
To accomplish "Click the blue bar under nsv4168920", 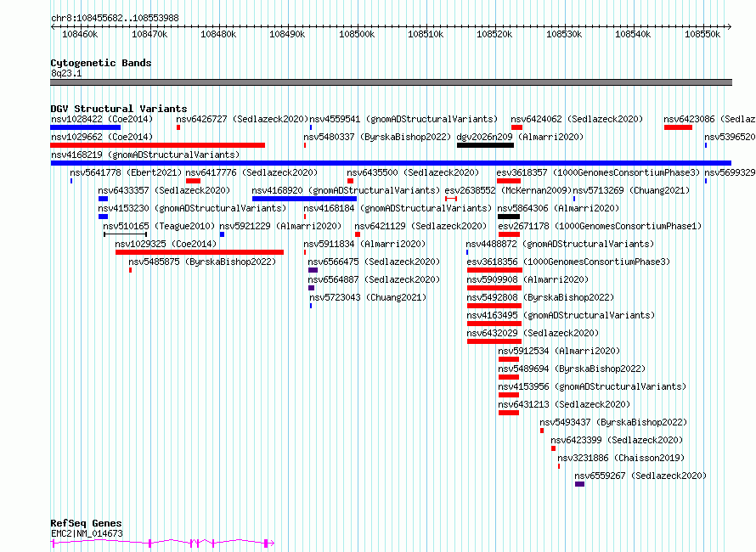I will point(305,199).
